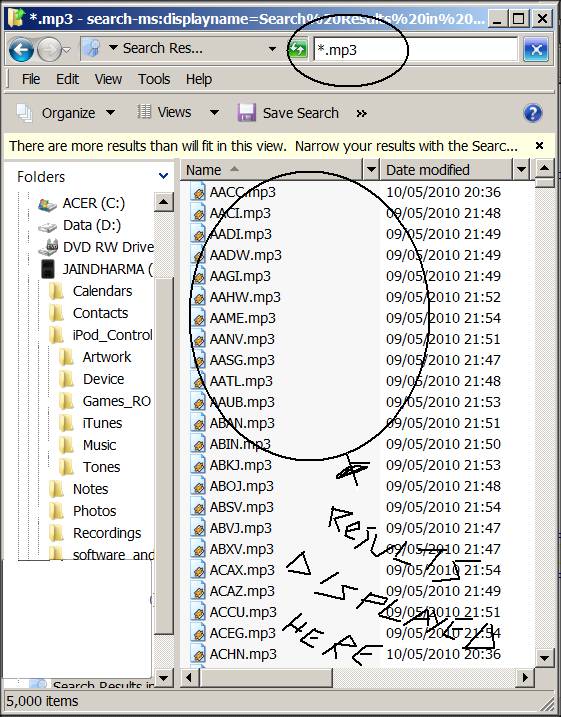
Task: Show more toolbar commands with double chevron
Action: (x=362, y=113)
